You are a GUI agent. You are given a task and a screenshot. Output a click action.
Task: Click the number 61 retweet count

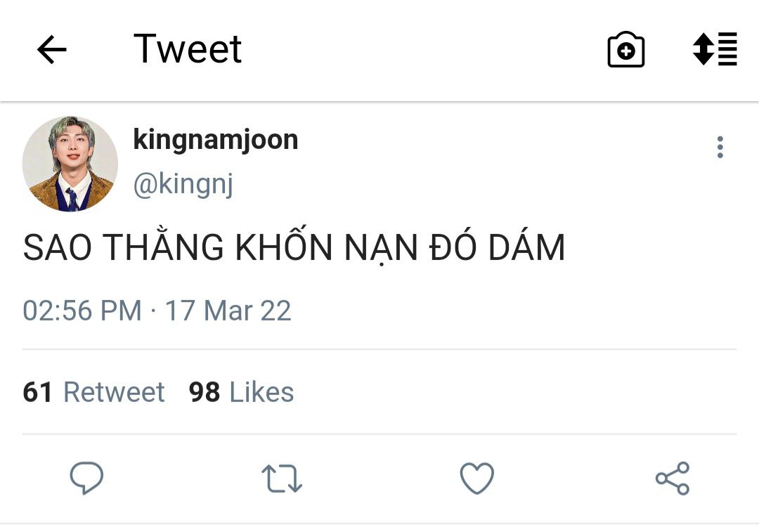click(38, 392)
